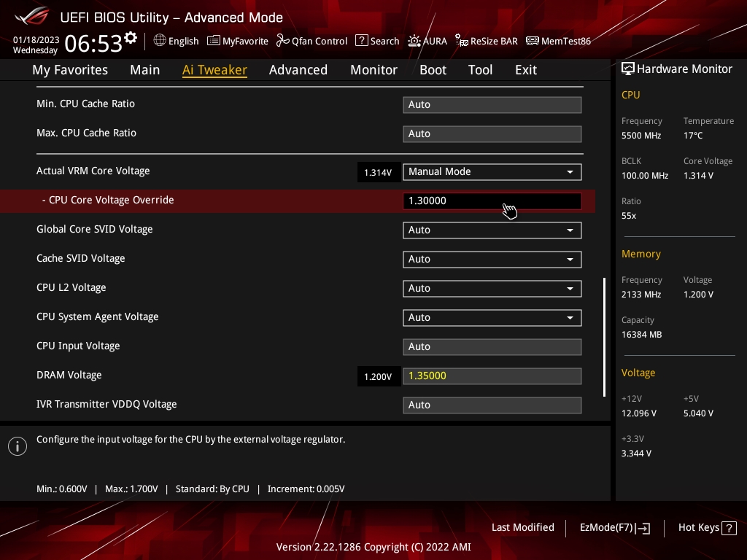The height and width of the screenshot is (560, 747).
Task: Select IVR Transmitter VDDQ Voltage label
Action: [x=107, y=404]
